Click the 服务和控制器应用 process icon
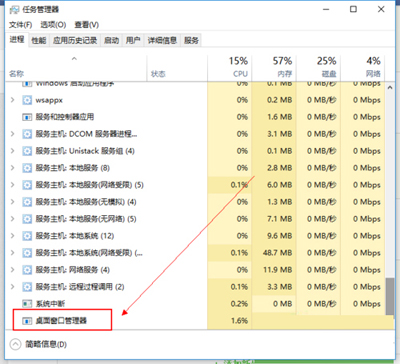The width and height of the screenshot is (400, 364). 27,117
